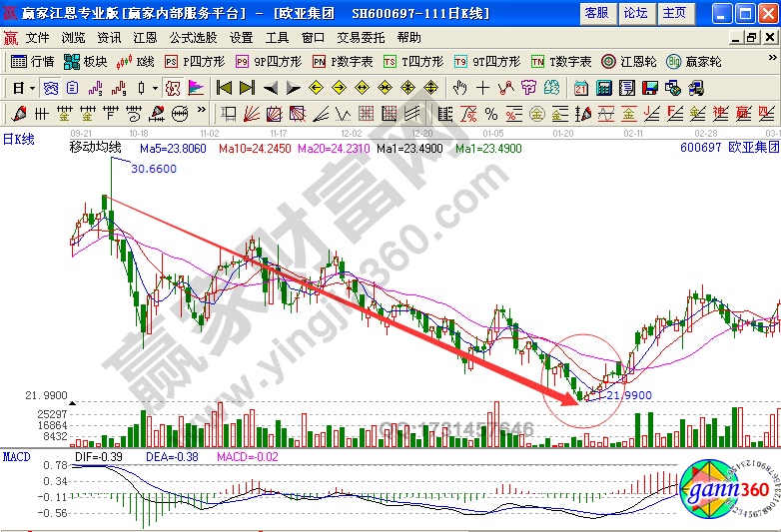Open the P四方形 tool
Image resolution: width=781 pixels, height=532 pixels.
click(x=191, y=61)
